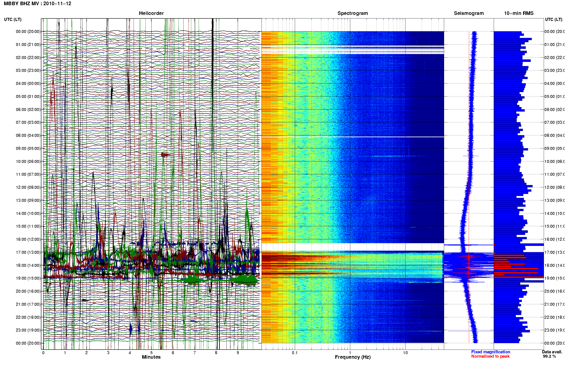Click the '05:00 (01:00)' left time label
The width and height of the screenshot is (588, 368).
coord(28,96)
